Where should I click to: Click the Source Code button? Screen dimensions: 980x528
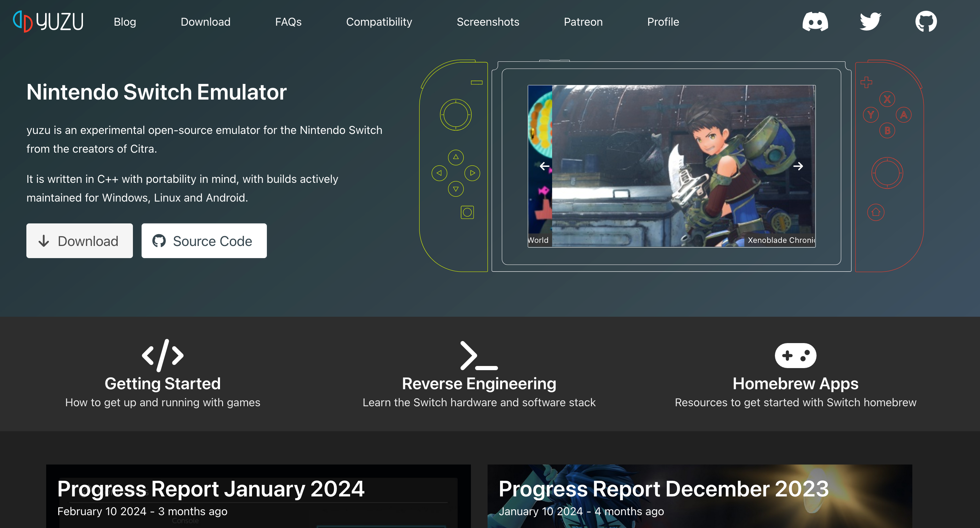click(x=204, y=241)
